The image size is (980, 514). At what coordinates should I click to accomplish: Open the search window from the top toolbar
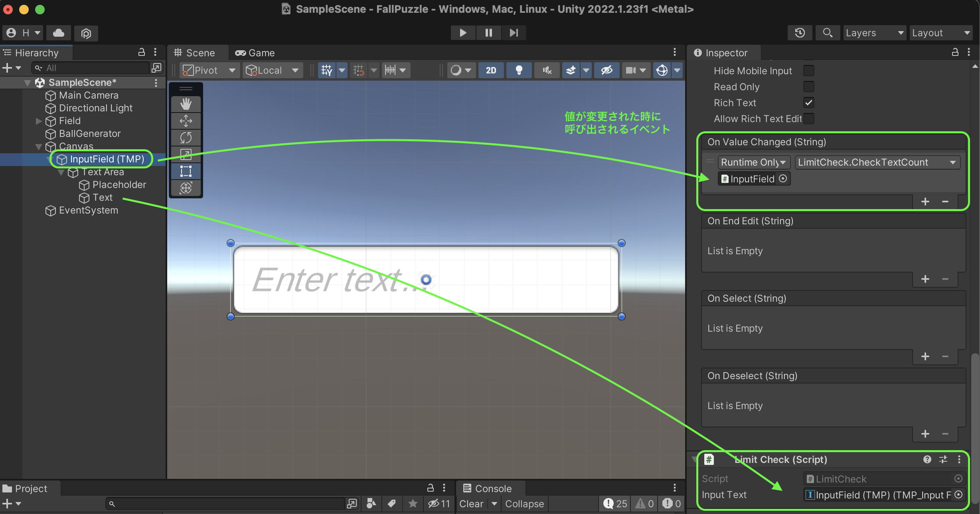click(827, 33)
